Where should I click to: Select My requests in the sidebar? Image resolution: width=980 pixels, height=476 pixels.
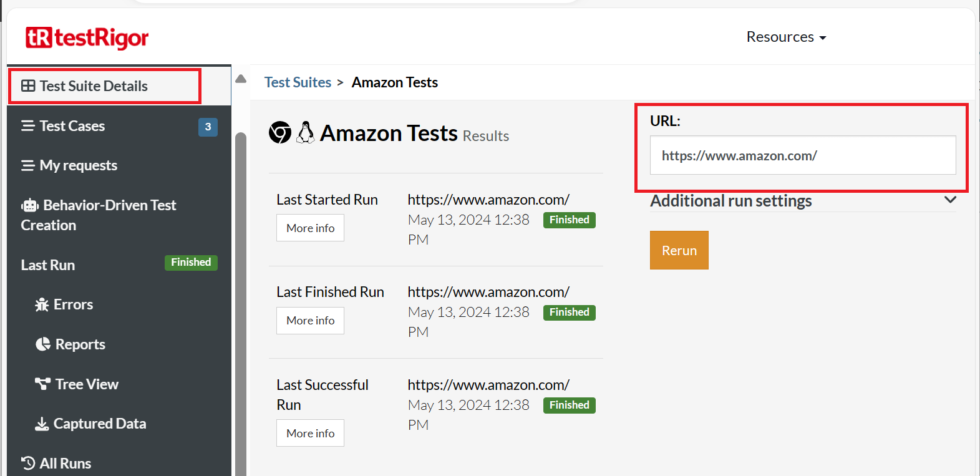78,165
